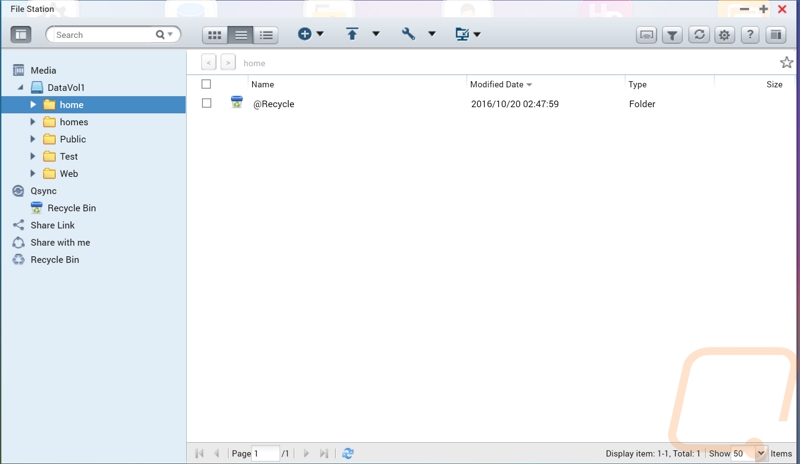Expand the homes folder node

coord(33,122)
